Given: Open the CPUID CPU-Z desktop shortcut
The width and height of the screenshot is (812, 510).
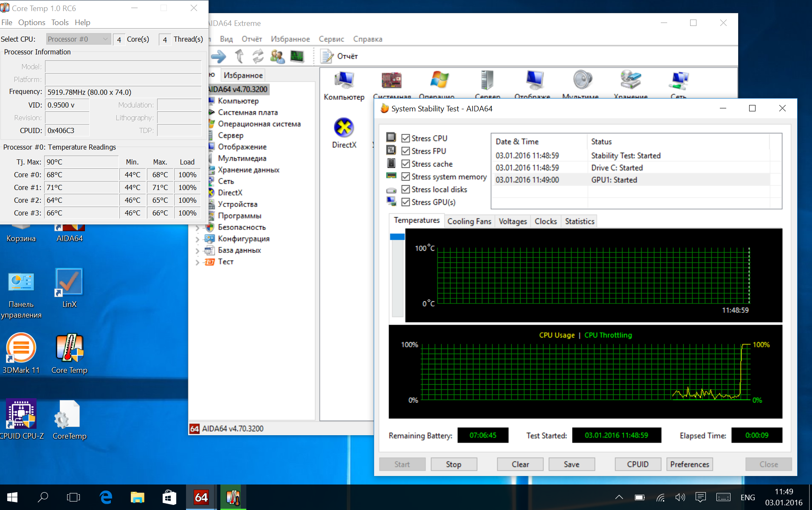Looking at the screenshot, I should point(21,419).
